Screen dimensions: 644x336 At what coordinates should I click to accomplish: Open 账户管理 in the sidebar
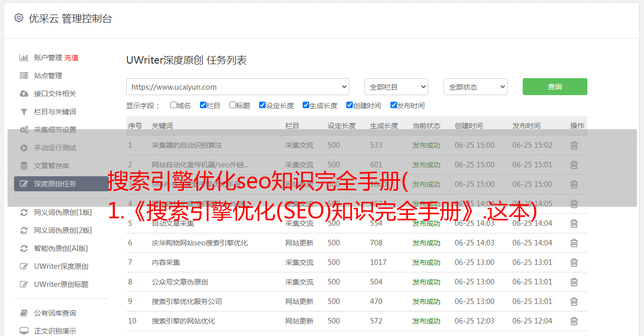click(x=48, y=58)
